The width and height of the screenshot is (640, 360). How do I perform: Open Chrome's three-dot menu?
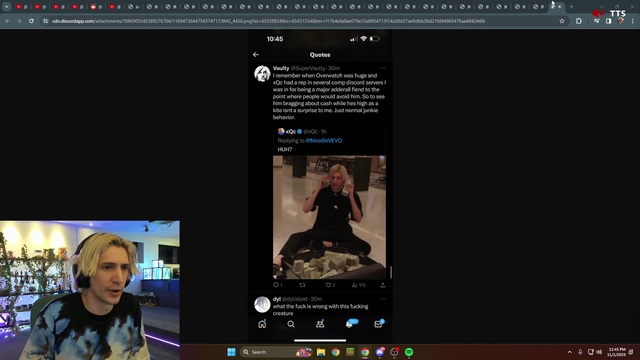pyautogui.click(x=633, y=21)
